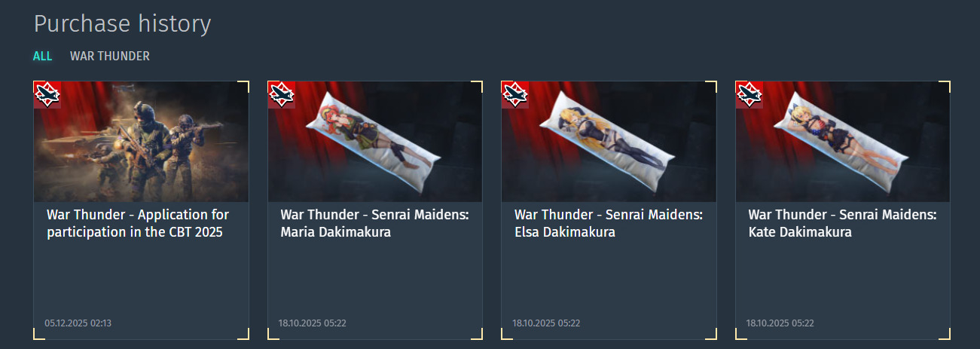Click War Thunder logo on CBT 2025 card

pos(47,95)
